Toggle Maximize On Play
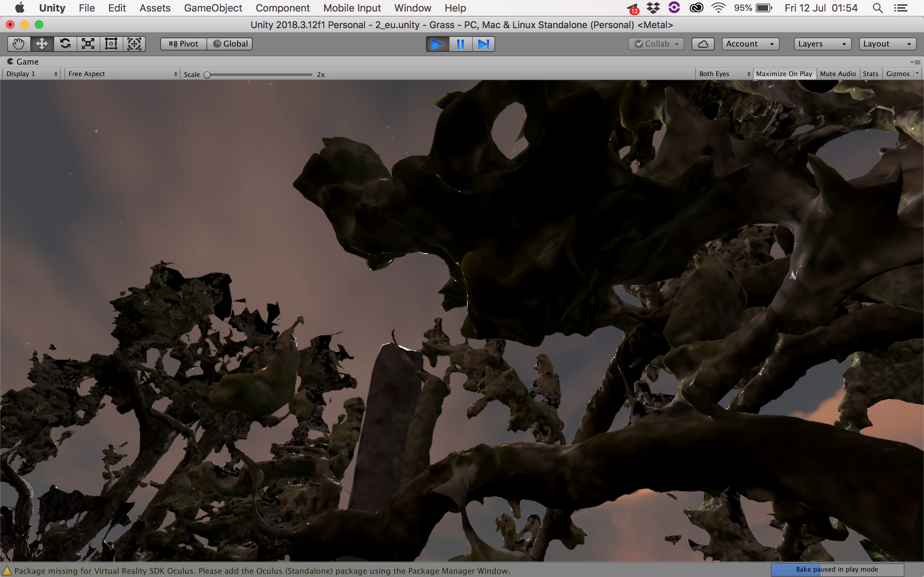Screen dimensions: 924x577 click(x=784, y=74)
